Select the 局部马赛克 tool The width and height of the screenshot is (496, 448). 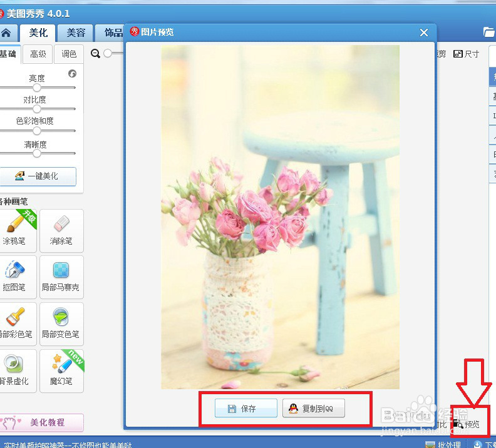(61, 277)
